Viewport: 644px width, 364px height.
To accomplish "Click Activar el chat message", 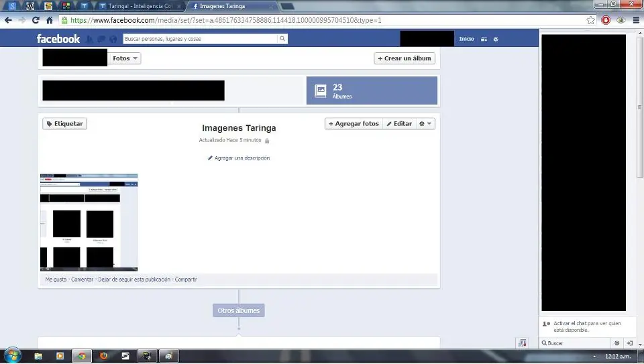I will [587, 326].
